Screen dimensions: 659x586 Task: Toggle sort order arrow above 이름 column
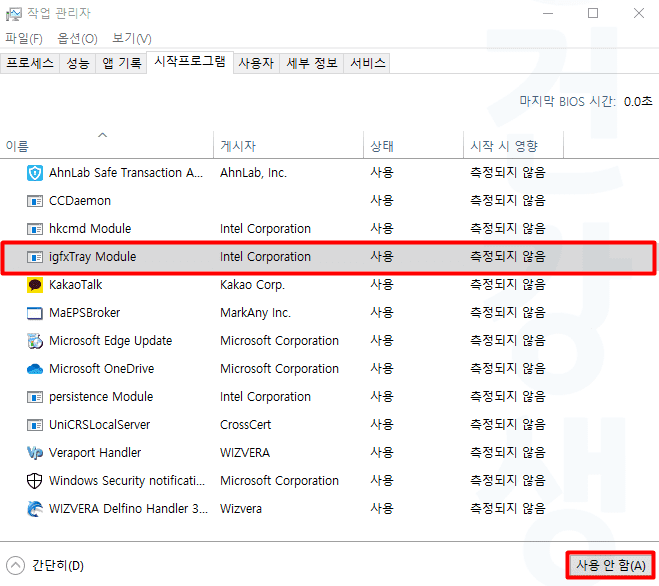103,135
